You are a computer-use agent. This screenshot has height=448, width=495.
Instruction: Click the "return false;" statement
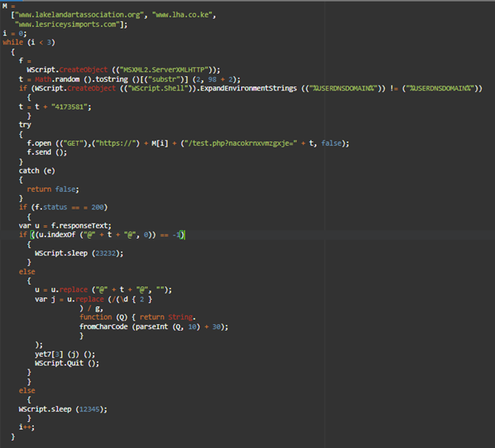click(52, 190)
